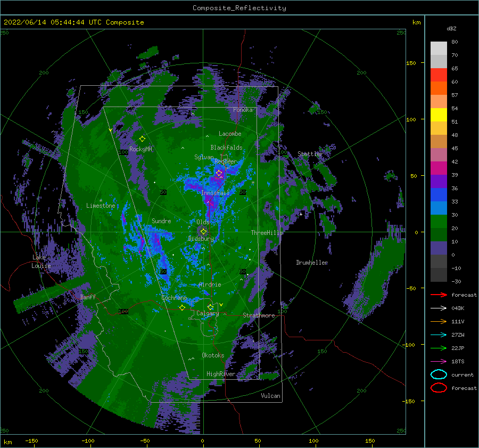Click the white plus marker west of Drumheller
The height and width of the screenshot is (448, 479).
click(301, 214)
